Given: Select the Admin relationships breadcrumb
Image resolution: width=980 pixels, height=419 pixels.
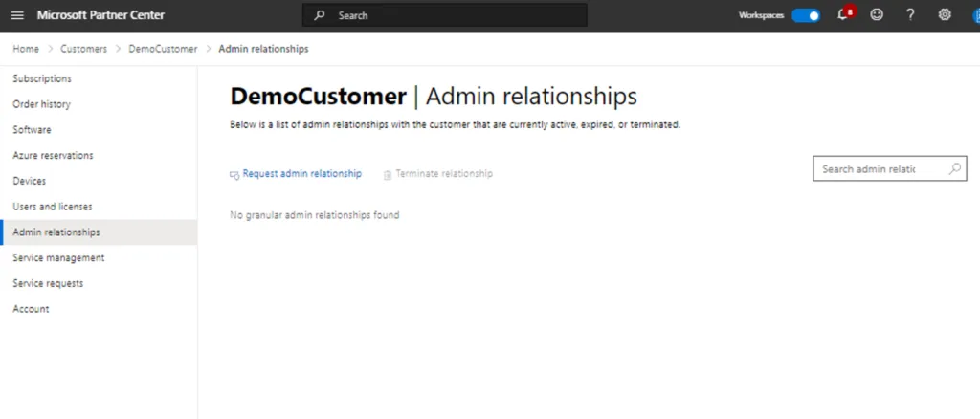Looking at the screenshot, I should click(263, 49).
